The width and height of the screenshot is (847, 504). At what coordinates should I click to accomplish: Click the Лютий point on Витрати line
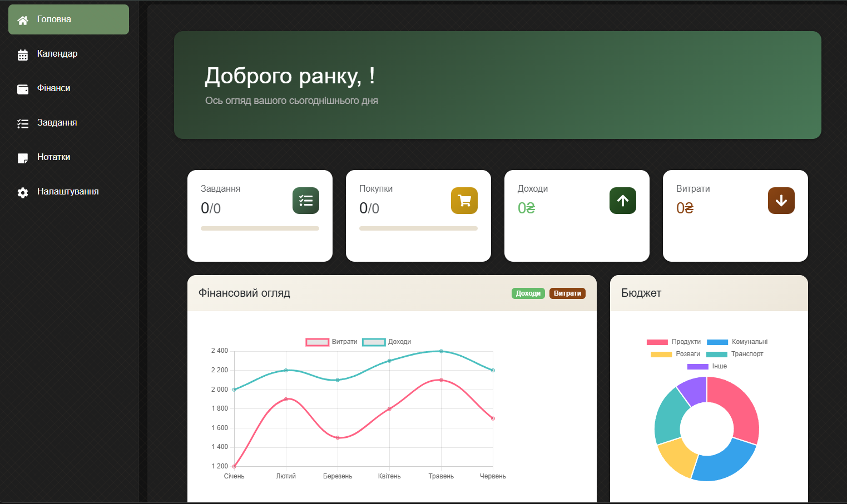(286, 399)
